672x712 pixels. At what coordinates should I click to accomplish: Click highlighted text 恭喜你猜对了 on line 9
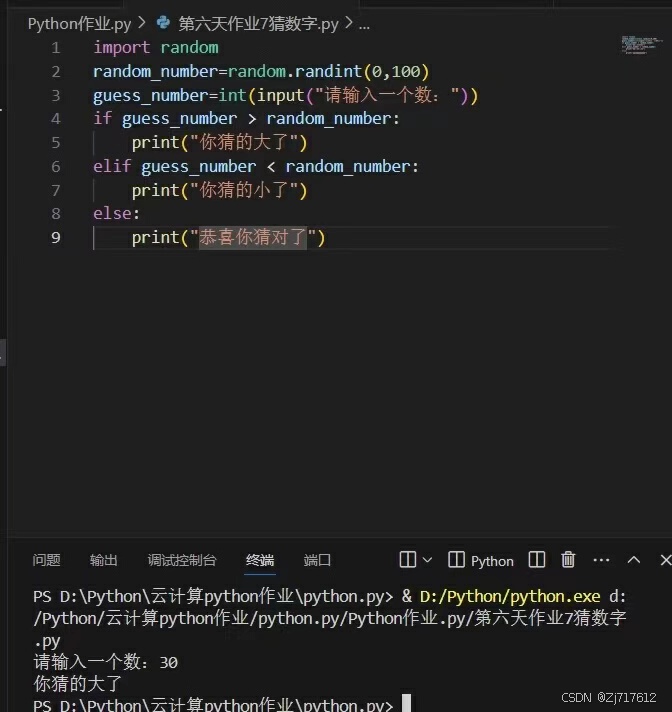253,237
